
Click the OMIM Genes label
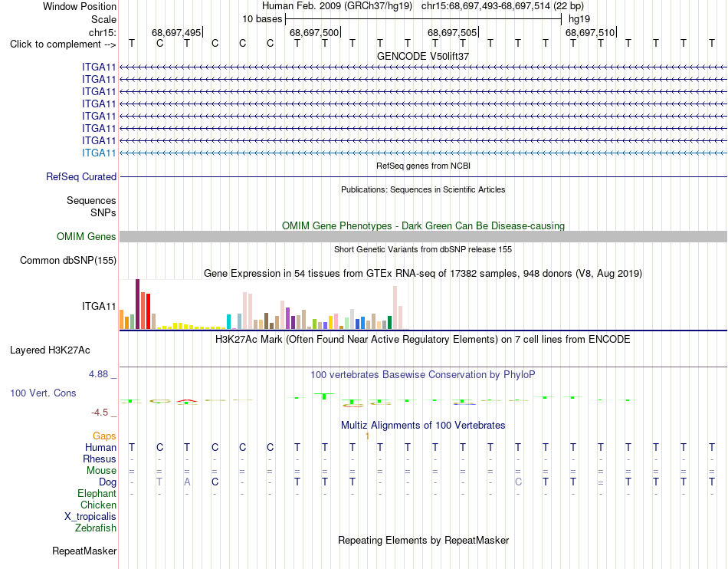(87, 236)
